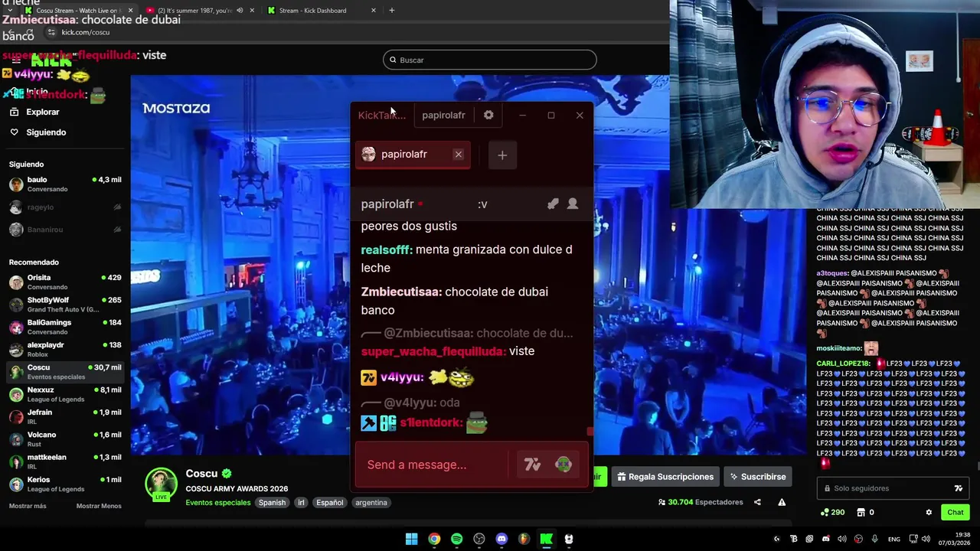The width and height of the screenshot is (980, 551).
Task: Click the papirolafr tab avatar
Action: [369, 155]
